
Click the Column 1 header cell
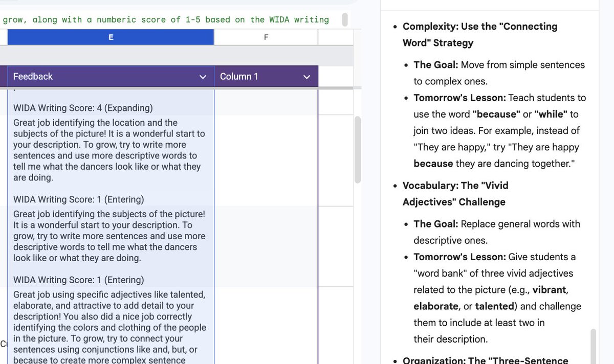click(266, 76)
